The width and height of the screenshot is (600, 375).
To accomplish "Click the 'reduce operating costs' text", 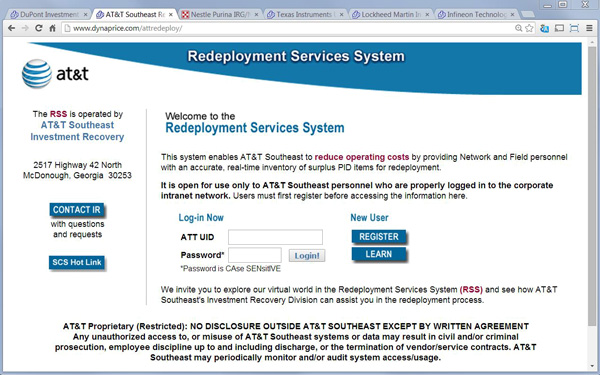I will pyautogui.click(x=362, y=157).
